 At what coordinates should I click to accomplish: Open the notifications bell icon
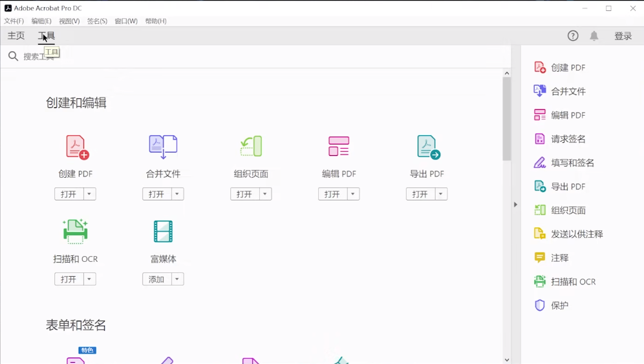click(594, 36)
